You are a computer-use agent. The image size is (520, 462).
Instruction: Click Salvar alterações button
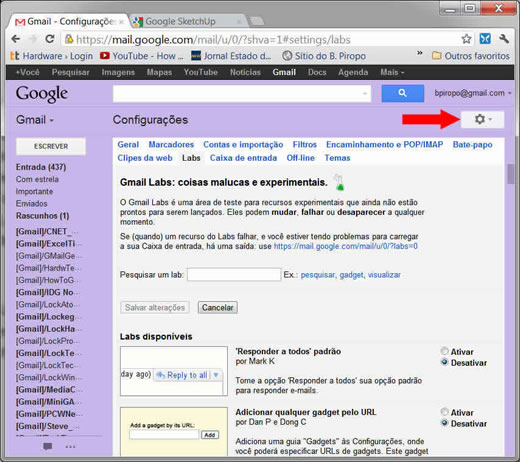coord(155,307)
